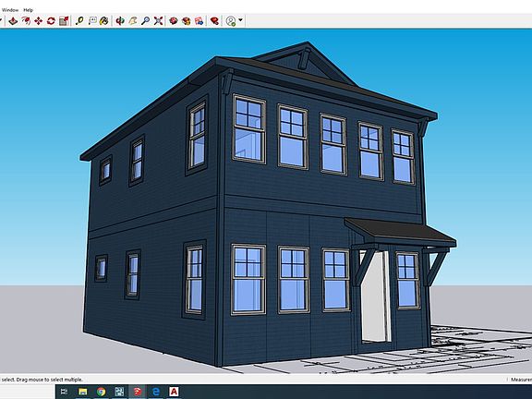The height and width of the screenshot is (399, 532).
Task: Click the Send to LayOut icon
Action: point(199,21)
